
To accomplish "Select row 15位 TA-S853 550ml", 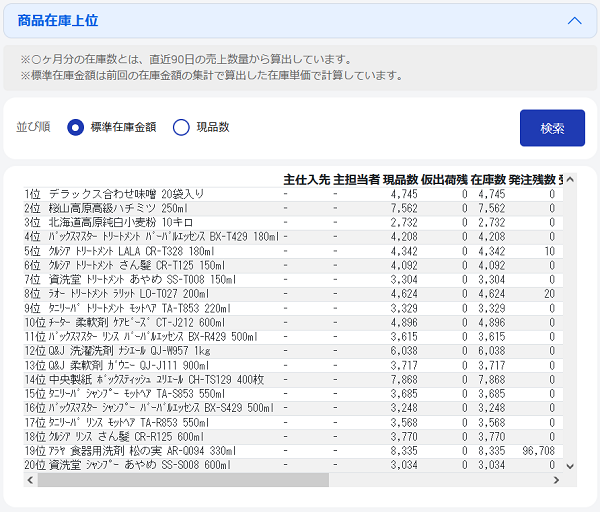I will [x=293, y=394].
